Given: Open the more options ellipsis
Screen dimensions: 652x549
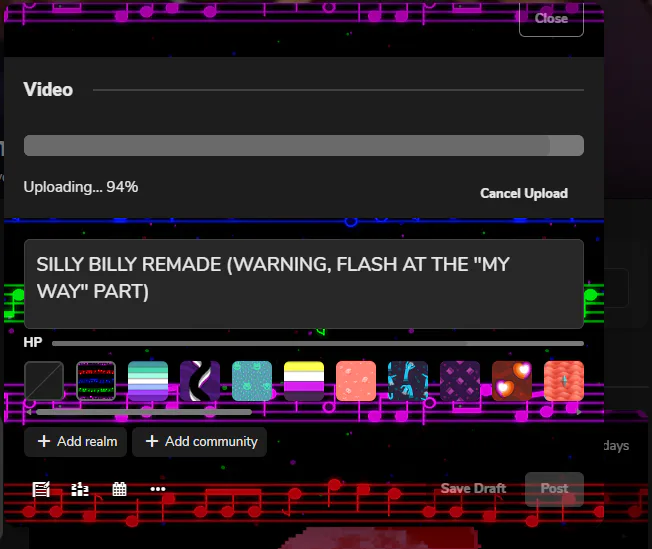Looking at the screenshot, I should pyautogui.click(x=158, y=489).
